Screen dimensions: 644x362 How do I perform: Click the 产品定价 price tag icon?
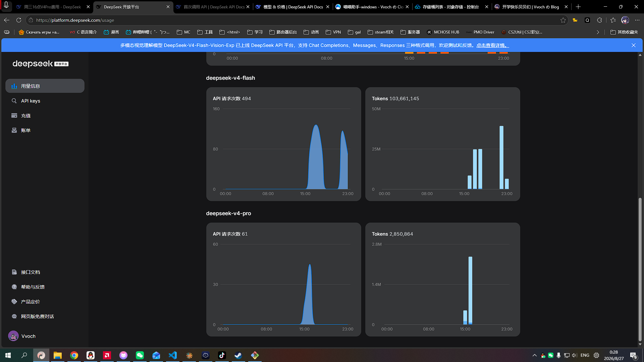(14, 302)
